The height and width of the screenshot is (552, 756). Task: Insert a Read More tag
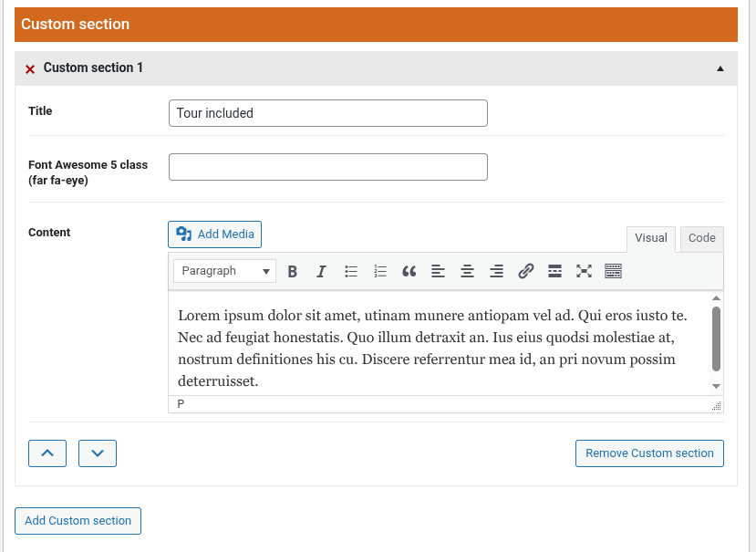tap(554, 271)
